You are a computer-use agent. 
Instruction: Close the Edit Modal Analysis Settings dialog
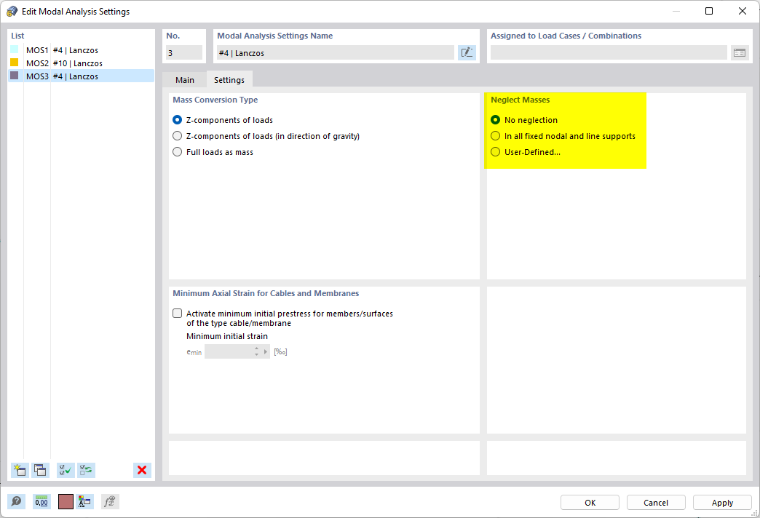click(x=742, y=11)
